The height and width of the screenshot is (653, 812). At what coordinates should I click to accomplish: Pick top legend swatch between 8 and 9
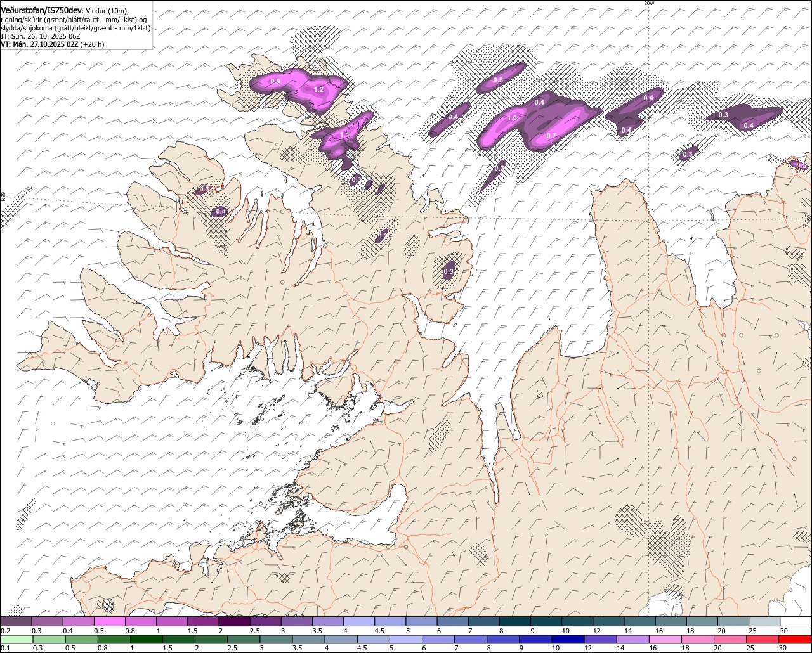(x=515, y=621)
